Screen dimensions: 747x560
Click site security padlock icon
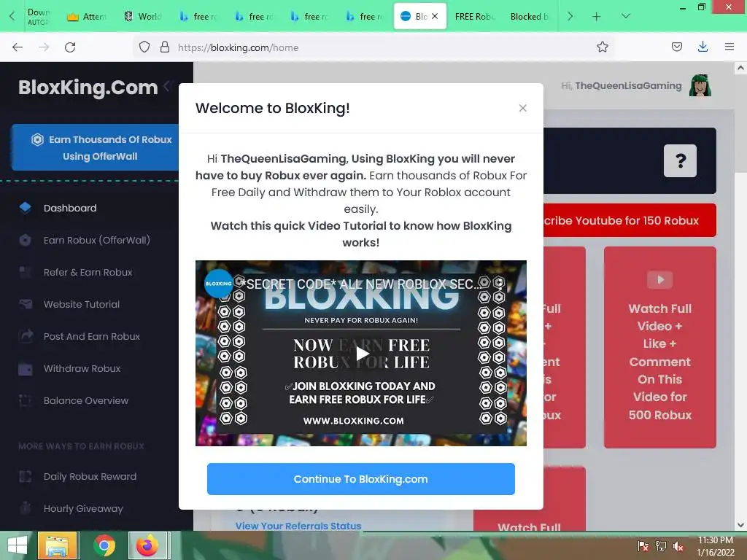click(165, 47)
